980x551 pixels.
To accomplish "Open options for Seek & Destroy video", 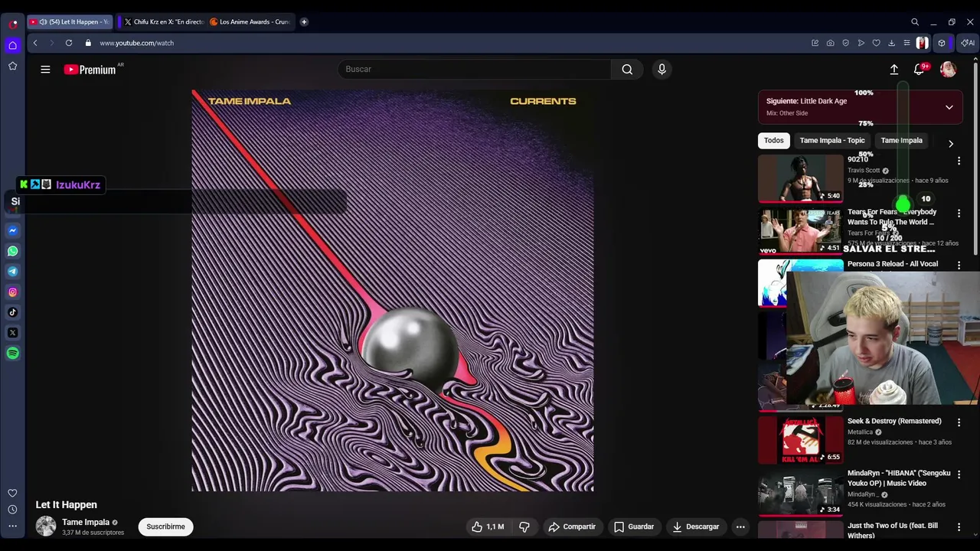I will pyautogui.click(x=959, y=422).
